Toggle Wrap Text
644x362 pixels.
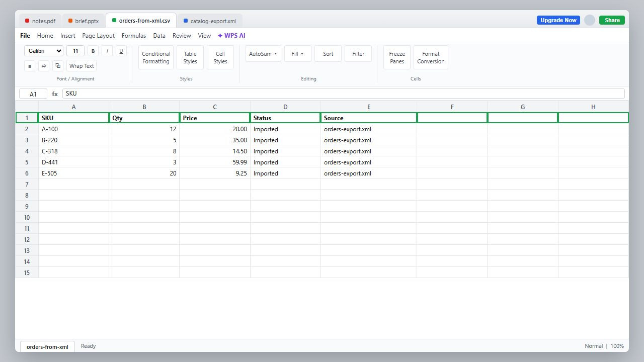pos(82,66)
